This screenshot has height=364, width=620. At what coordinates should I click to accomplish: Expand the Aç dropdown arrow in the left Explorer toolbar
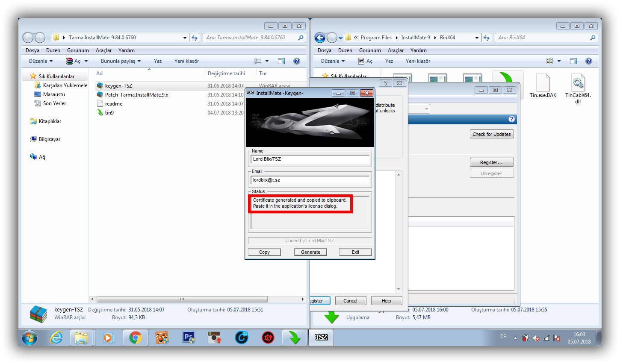(x=86, y=61)
